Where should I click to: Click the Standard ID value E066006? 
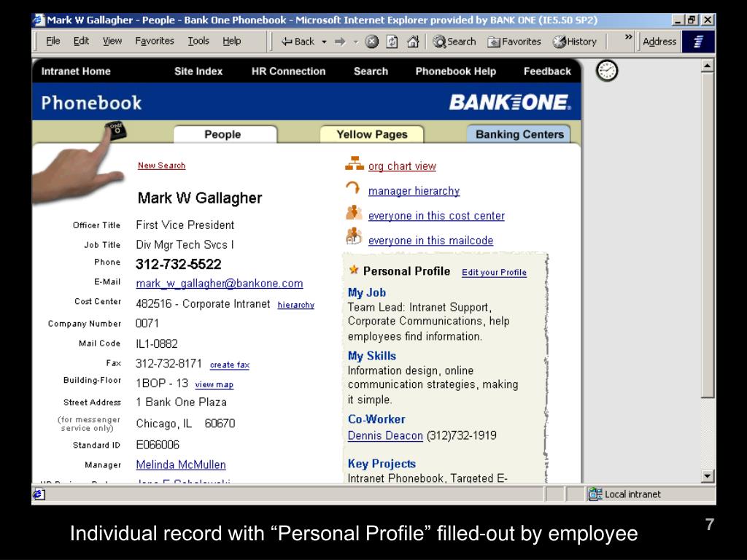(x=158, y=445)
